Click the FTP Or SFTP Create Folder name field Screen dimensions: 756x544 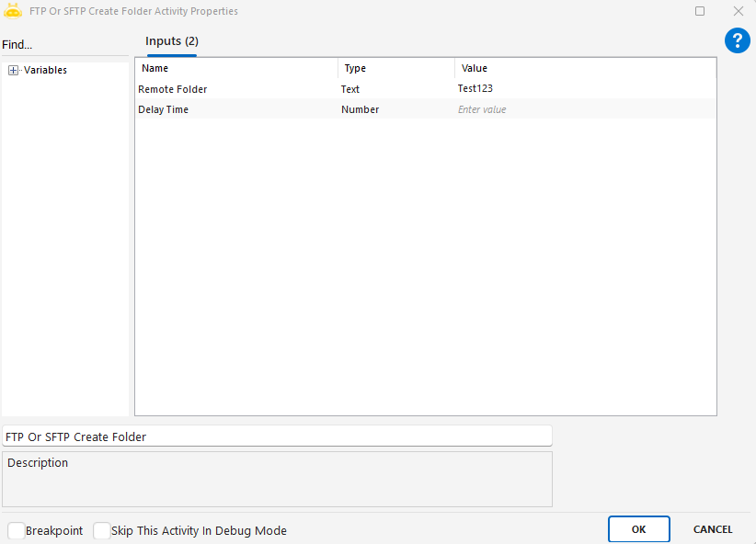click(276, 436)
